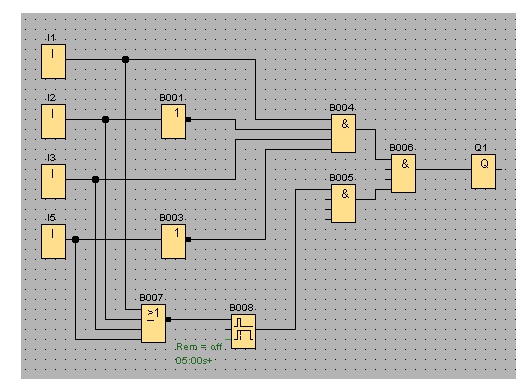Click the B006 block label
This screenshot has height=379, width=516.
tap(402, 148)
